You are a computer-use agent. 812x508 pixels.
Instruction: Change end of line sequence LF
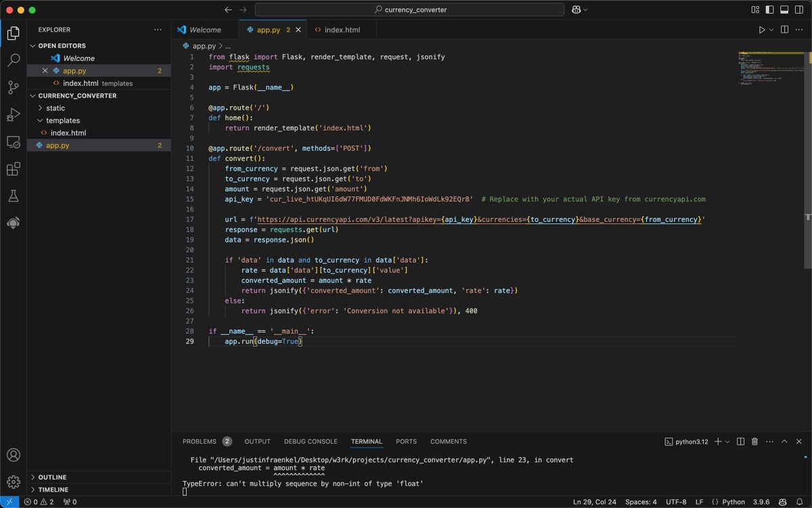pyautogui.click(x=698, y=502)
